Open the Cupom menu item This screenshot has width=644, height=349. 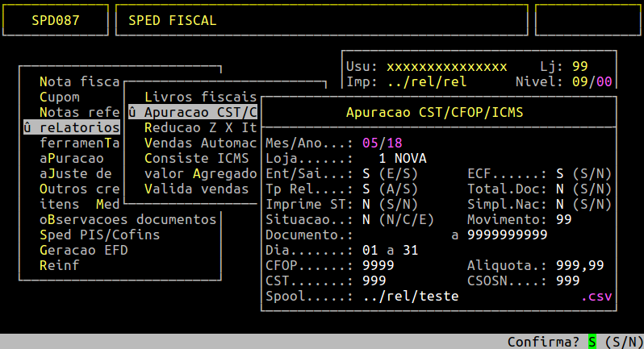pos(59,97)
